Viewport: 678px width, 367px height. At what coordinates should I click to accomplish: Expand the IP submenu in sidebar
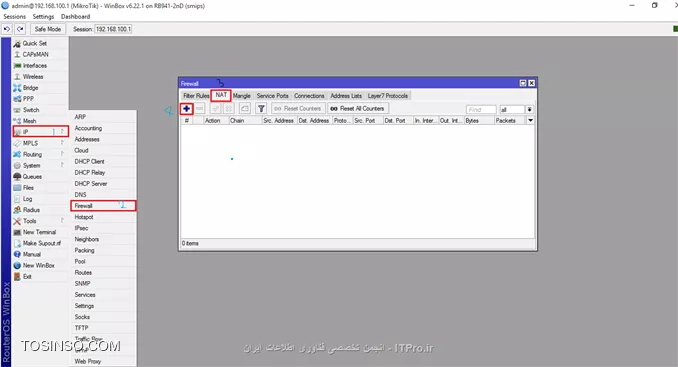click(x=41, y=132)
